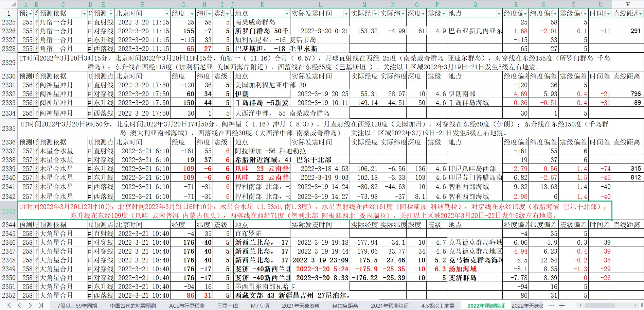
Task: Add a new sheet with plus icon
Action: coord(562,305)
